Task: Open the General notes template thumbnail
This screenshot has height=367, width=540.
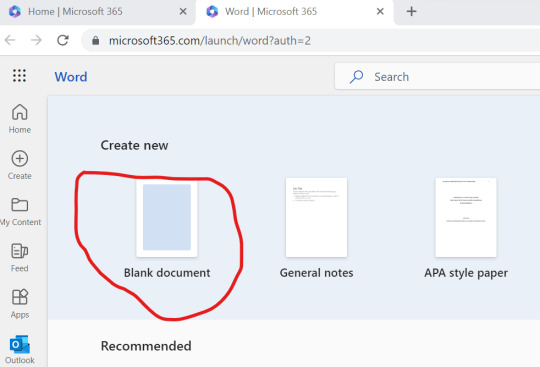Action: [x=316, y=217]
